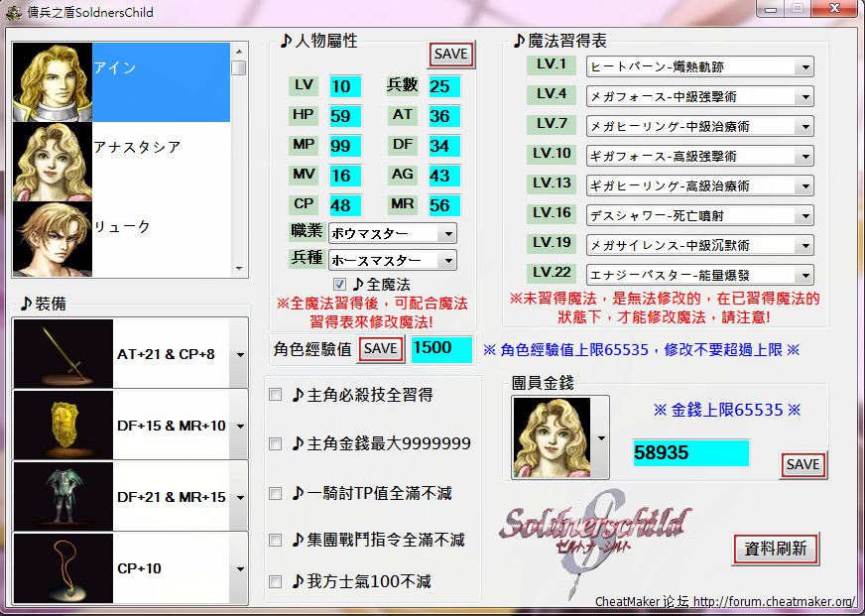This screenshot has height=616, width=865.
Task: Click the sword weapon equipment icon
Action: click(x=62, y=354)
